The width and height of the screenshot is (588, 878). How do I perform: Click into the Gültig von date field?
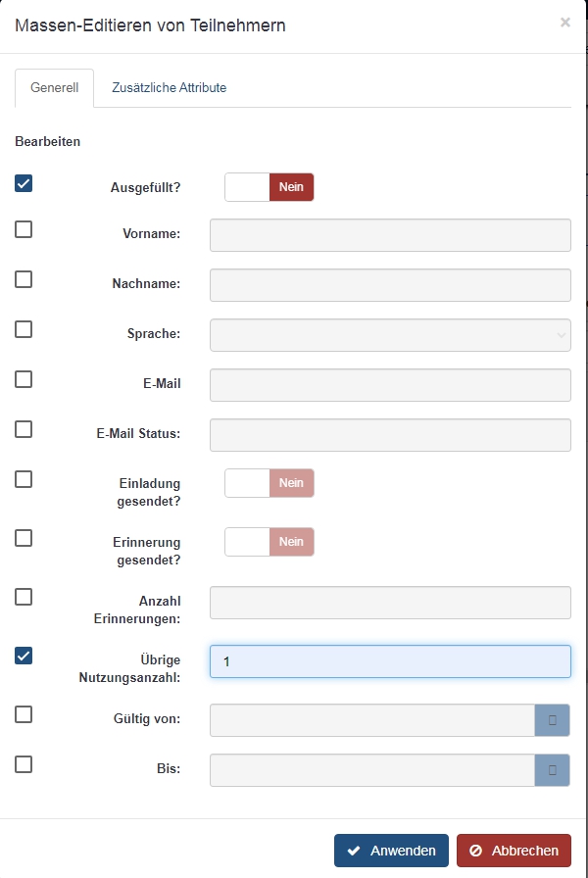[x=372, y=720]
